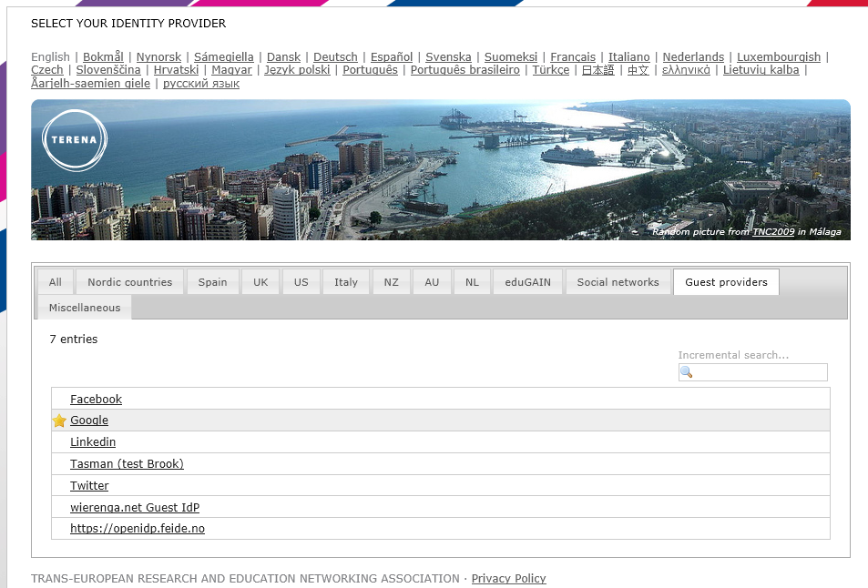Switch to the Nordic countries tab
Image resolution: width=868 pixels, height=588 pixels.
click(130, 282)
